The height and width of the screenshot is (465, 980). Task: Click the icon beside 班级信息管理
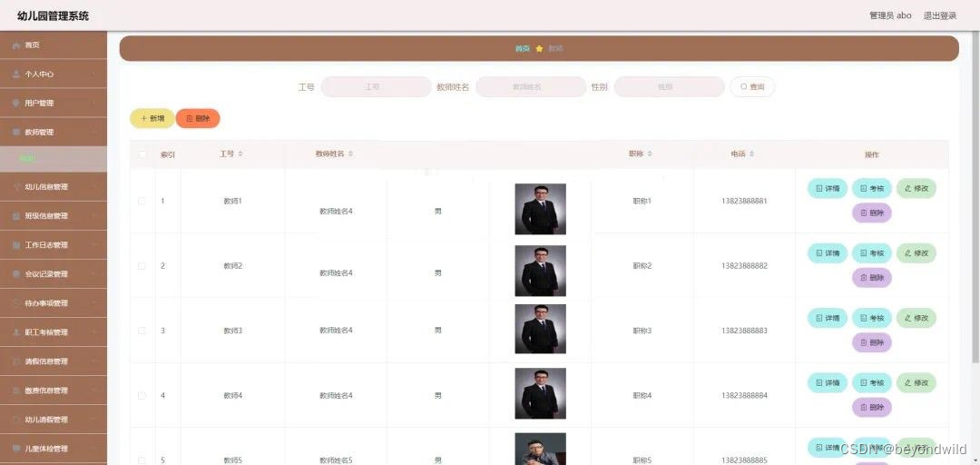[x=16, y=216]
